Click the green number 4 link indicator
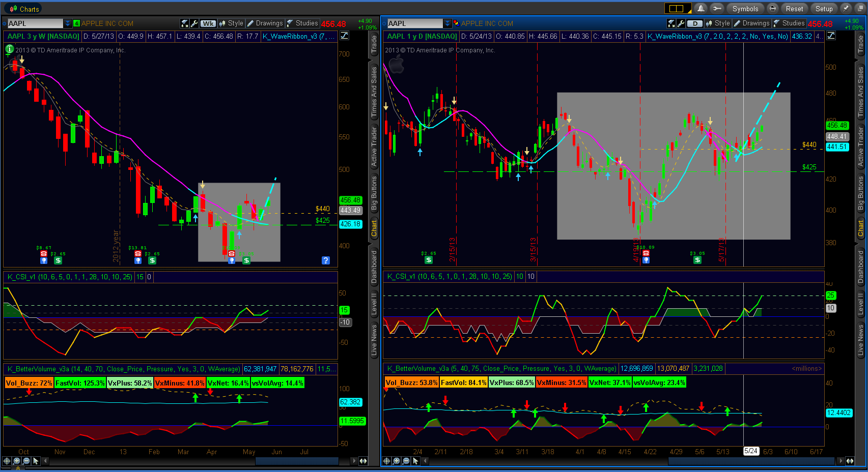Image resolution: width=868 pixels, height=472 pixels. click(x=76, y=23)
